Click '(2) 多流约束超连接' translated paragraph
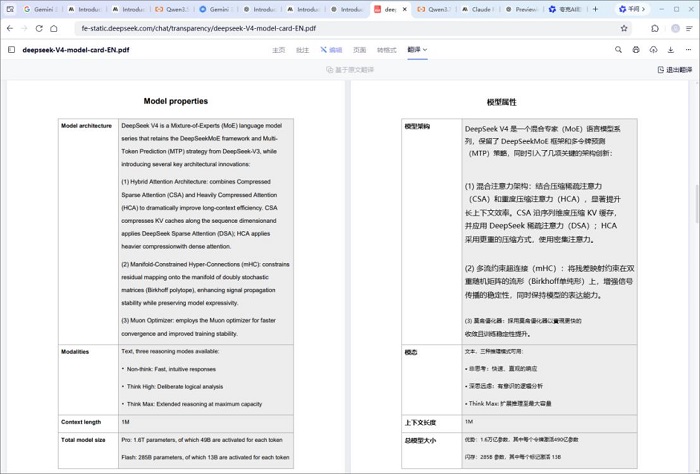The height and width of the screenshot is (474, 700). coord(549,282)
